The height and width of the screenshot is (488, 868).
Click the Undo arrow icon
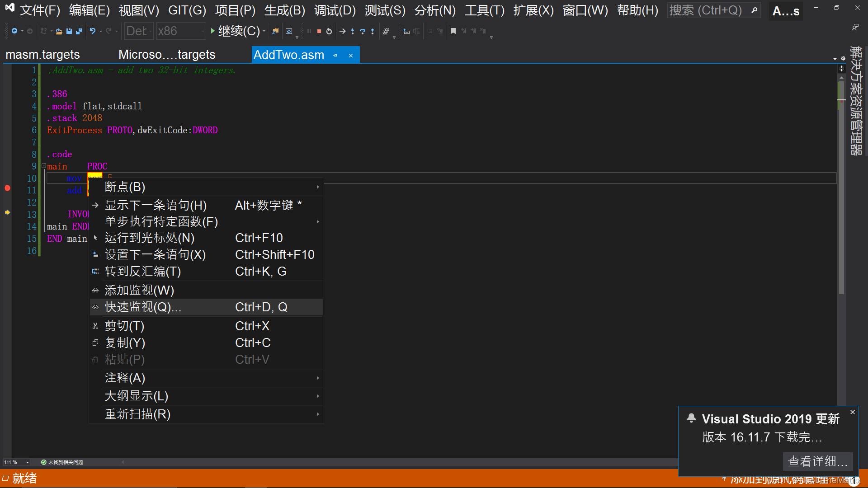(x=93, y=31)
